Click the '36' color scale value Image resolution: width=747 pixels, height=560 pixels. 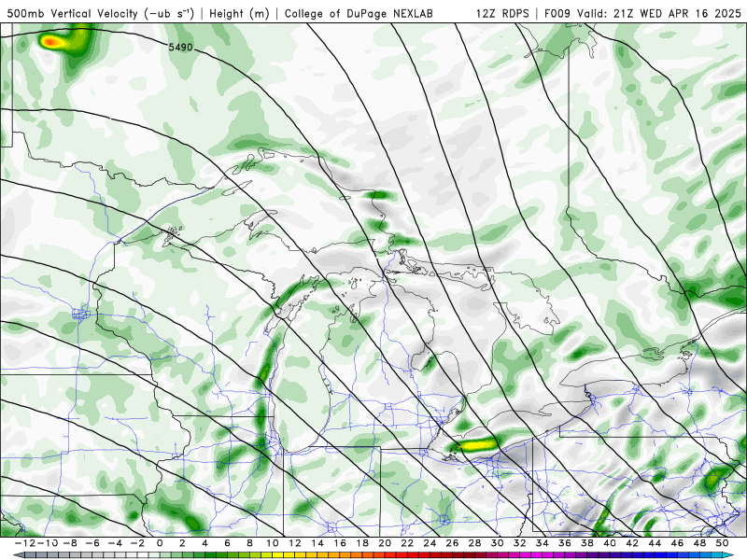pos(565,543)
